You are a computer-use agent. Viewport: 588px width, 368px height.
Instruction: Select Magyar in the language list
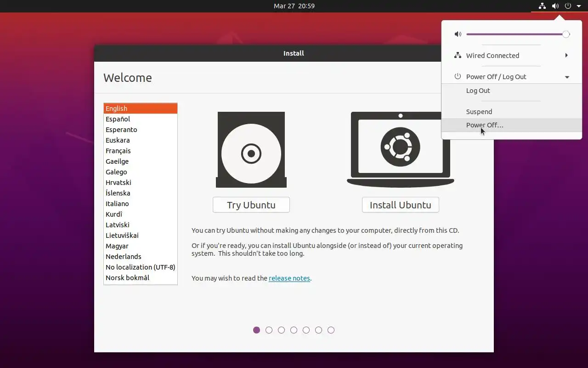(141, 246)
